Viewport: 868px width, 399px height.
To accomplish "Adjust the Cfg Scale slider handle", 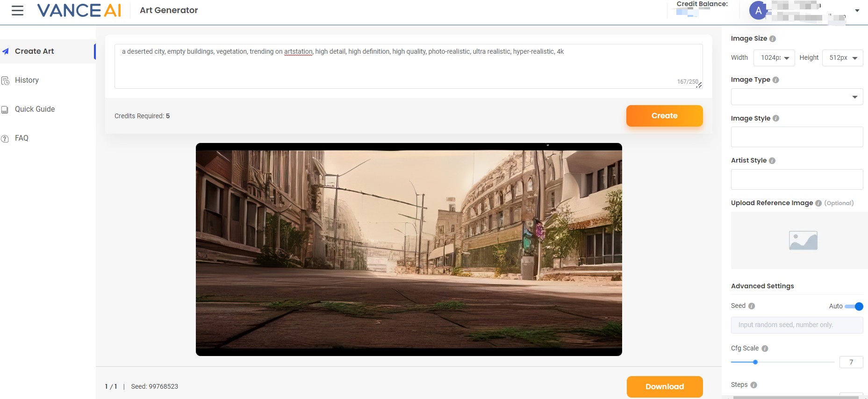I will pyautogui.click(x=755, y=362).
